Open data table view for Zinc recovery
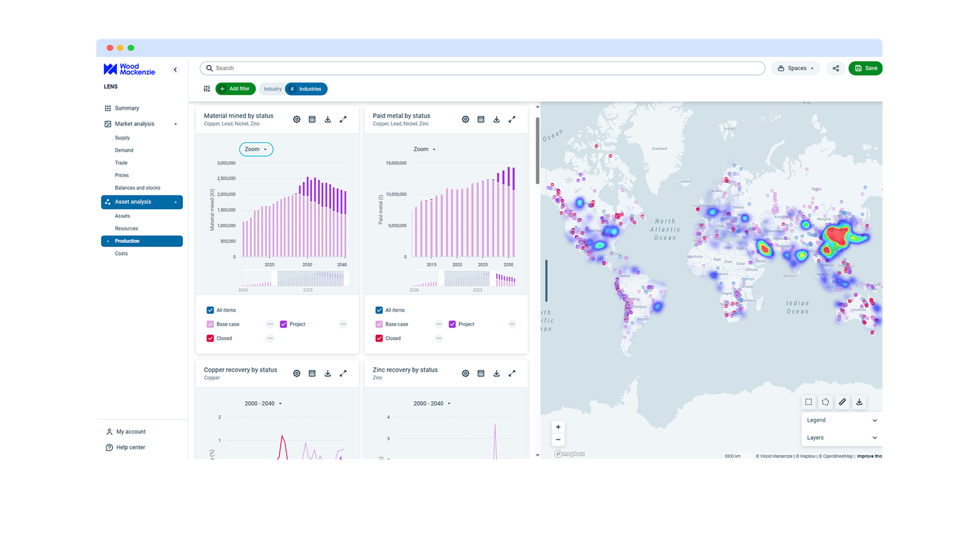980x551 pixels. tap(481, 374)
